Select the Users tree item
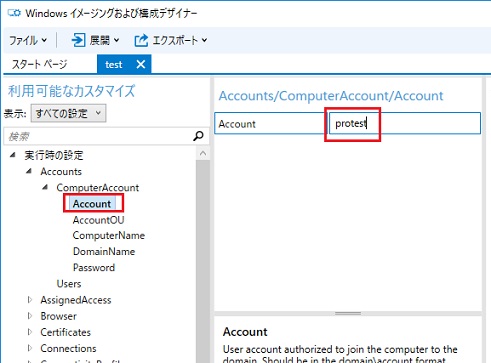 coord(69,284)
